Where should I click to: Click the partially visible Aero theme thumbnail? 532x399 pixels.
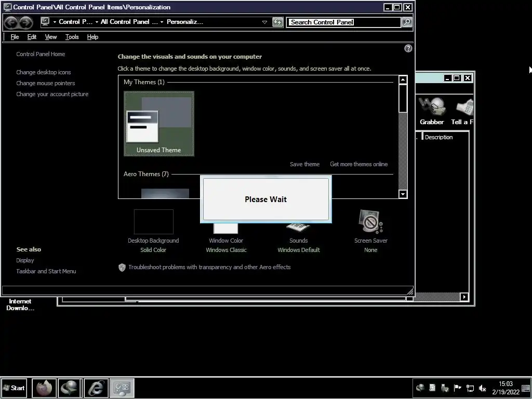(165, 193)
